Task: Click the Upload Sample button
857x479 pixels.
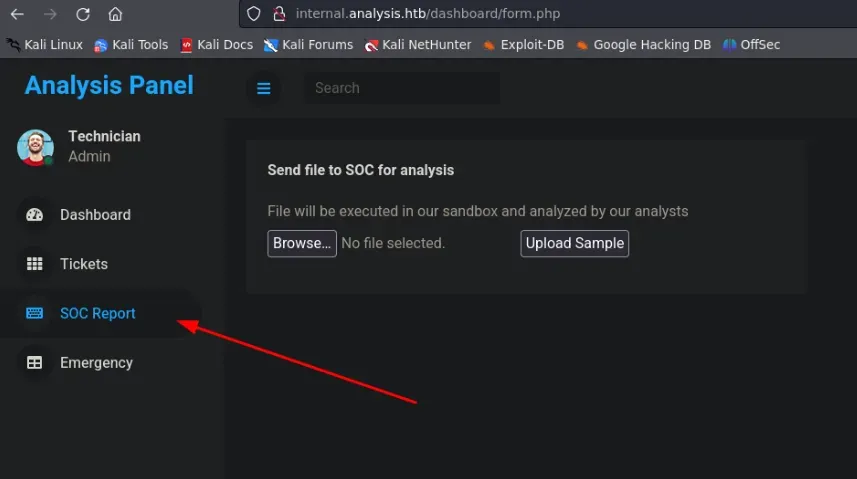Action: (x=574, y=243)
